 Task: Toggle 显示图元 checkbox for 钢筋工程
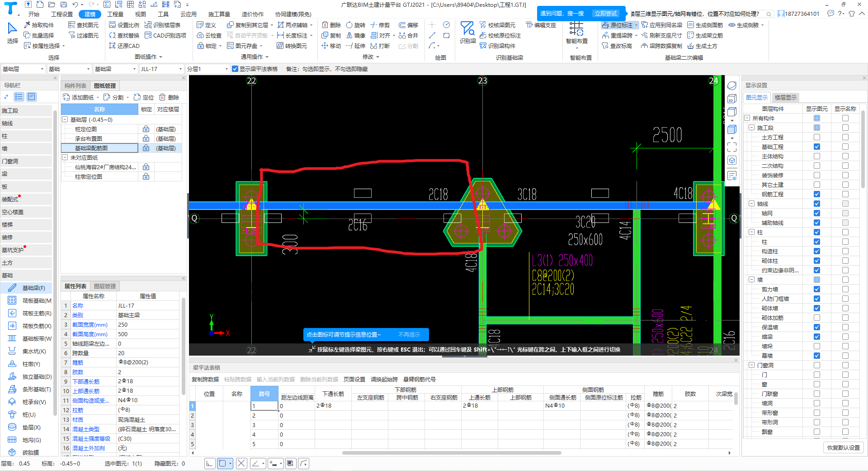(817, 194)
